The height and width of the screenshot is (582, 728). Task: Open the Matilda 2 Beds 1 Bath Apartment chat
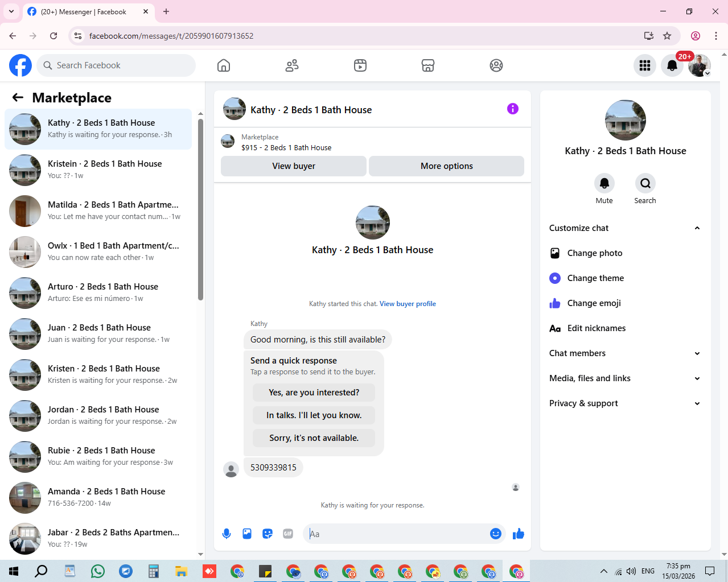pyautogui.click(x=98, y=211)
